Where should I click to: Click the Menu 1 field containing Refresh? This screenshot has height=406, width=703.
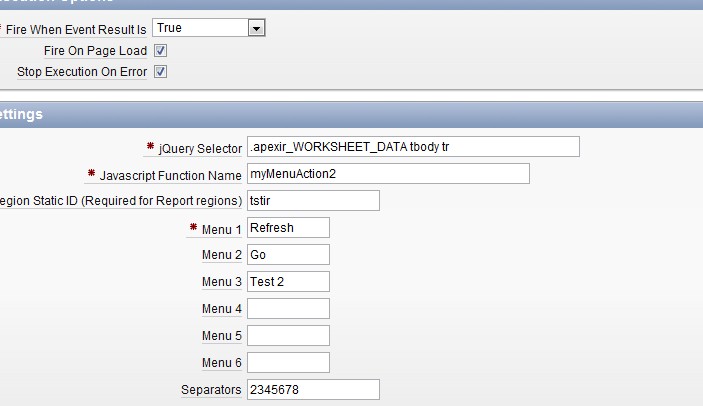tap(288, 228)
